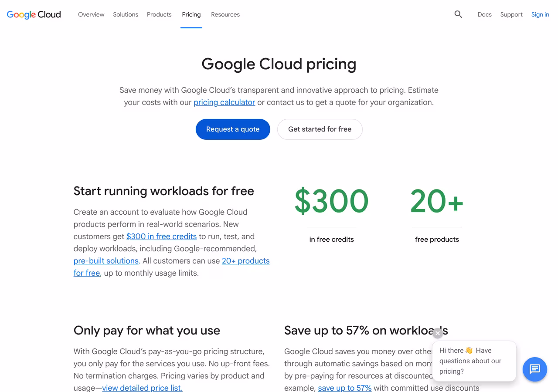558x392 pixels.
Task: Click the 'in free credits' caption
Action: [x=331, y=239]
